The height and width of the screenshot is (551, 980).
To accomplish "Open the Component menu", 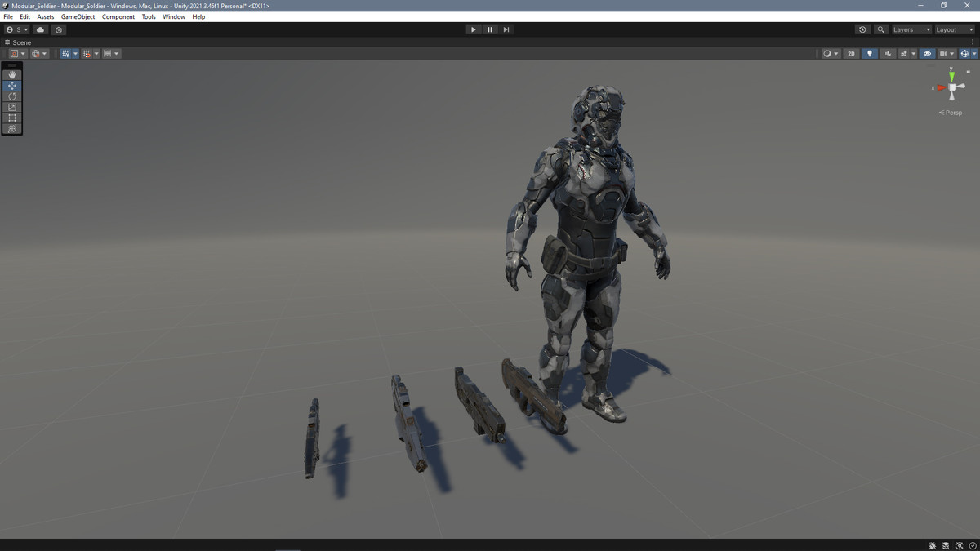I will 118,16.
